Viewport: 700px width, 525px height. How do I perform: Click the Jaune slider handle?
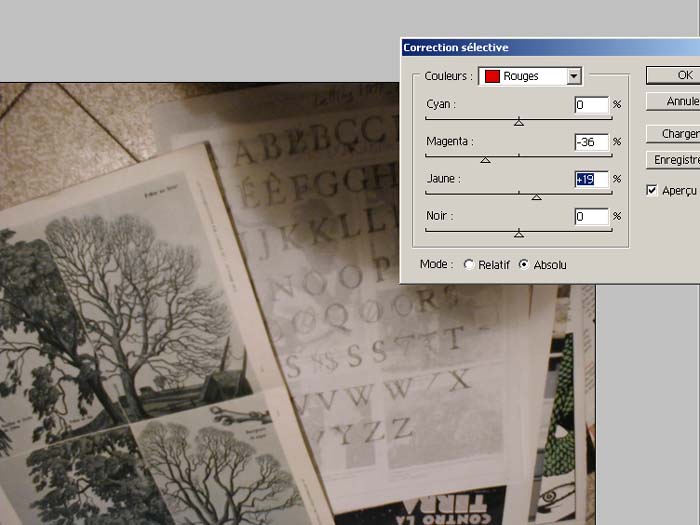(x=537, y=197)
